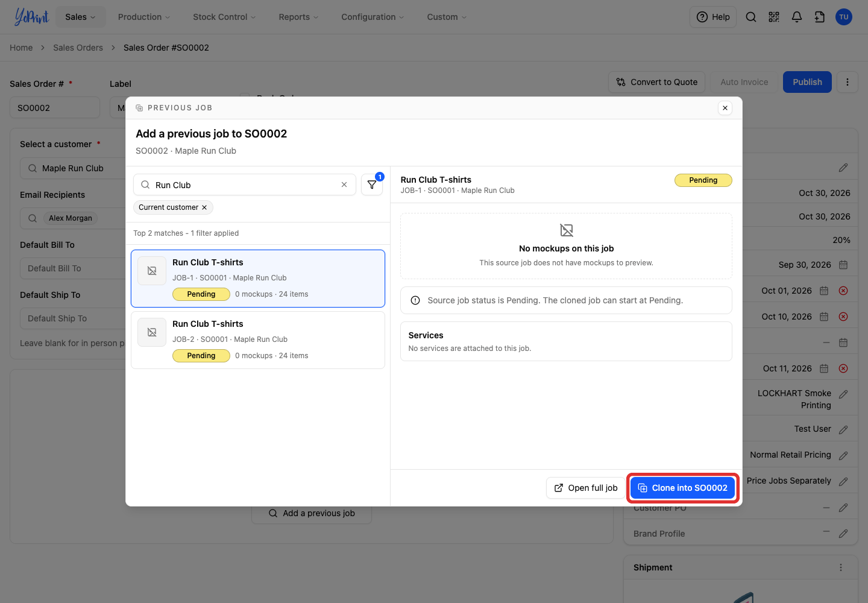Click Add a previous job button
The height and width of the screenshot is (603, 868).
[x=312, y=513]
